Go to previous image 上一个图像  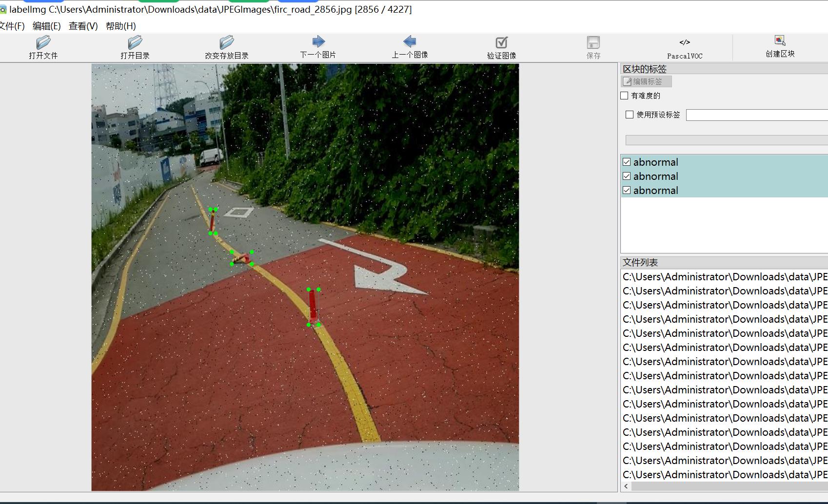coord(410,47)
